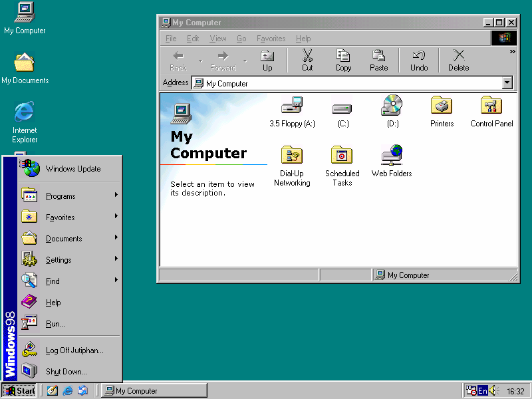Choose Windows Update in Start menu
Screen dimensions: 532x399
[69, 169]
